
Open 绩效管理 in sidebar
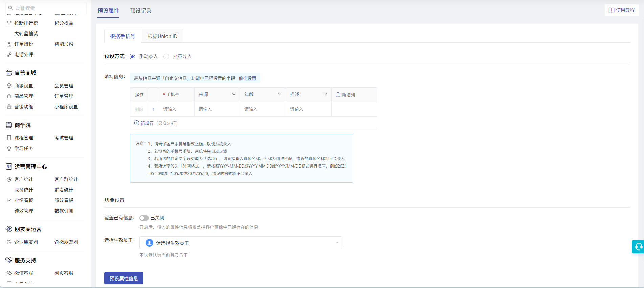[24, 211]
